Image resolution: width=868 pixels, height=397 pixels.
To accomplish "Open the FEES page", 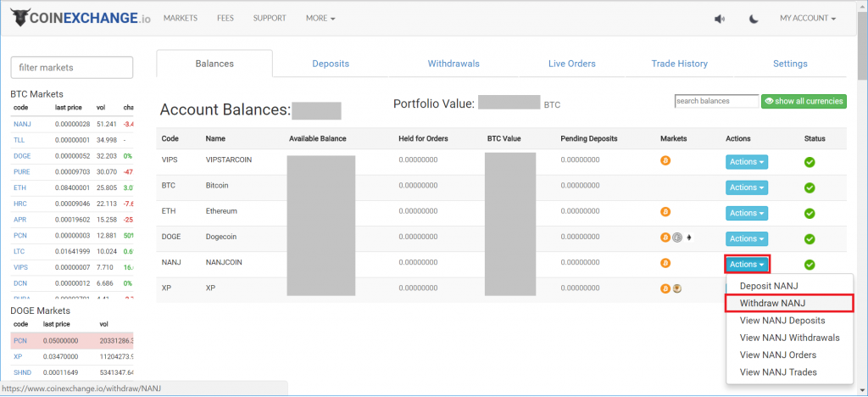I will [225, 19].
